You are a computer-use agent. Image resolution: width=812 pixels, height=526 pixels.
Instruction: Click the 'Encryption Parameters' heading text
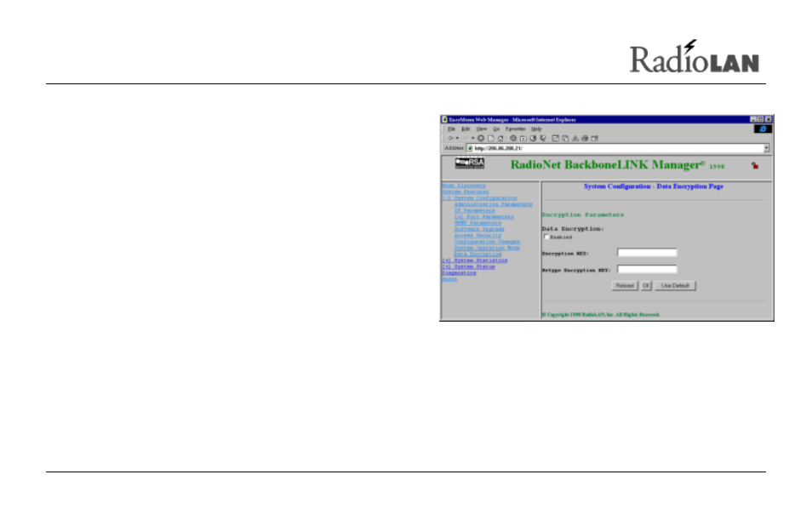tap(583, 214)
